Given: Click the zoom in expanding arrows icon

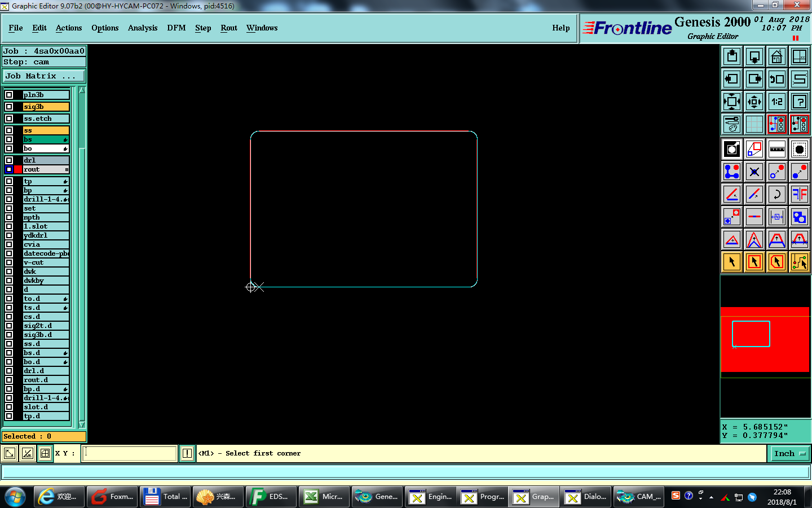Looking at the screenshot, I should pos(732,102).
